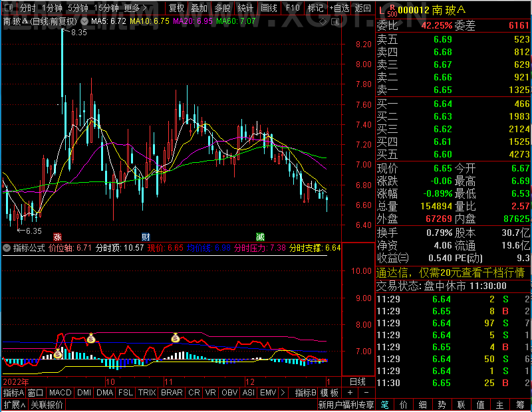
Task: Expand the 更多 periods menu
Action: point(136,8)
